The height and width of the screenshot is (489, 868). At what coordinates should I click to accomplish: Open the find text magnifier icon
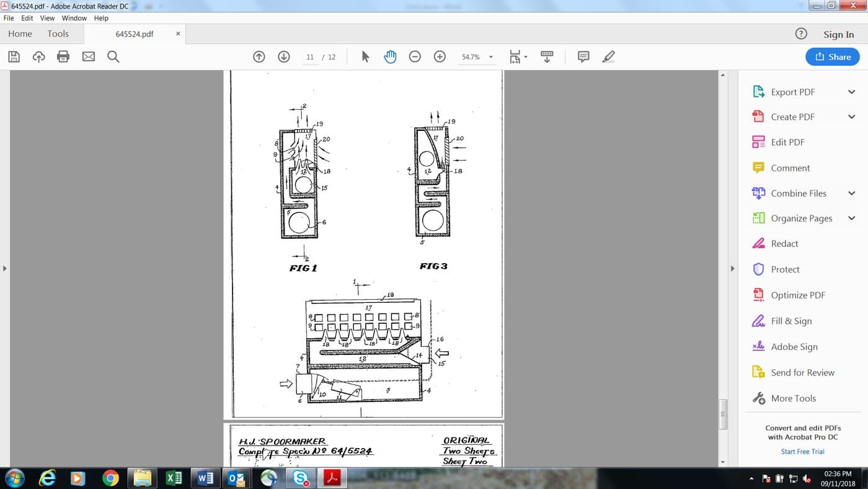113,56
